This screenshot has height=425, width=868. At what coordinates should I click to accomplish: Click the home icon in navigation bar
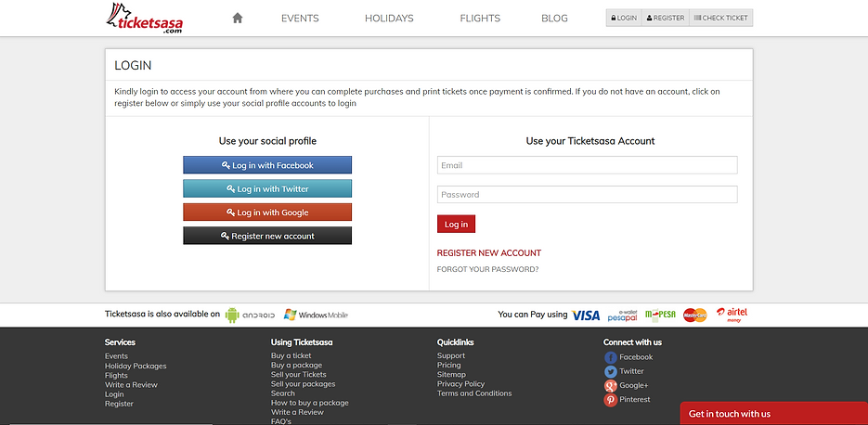(x=237, y=18)
